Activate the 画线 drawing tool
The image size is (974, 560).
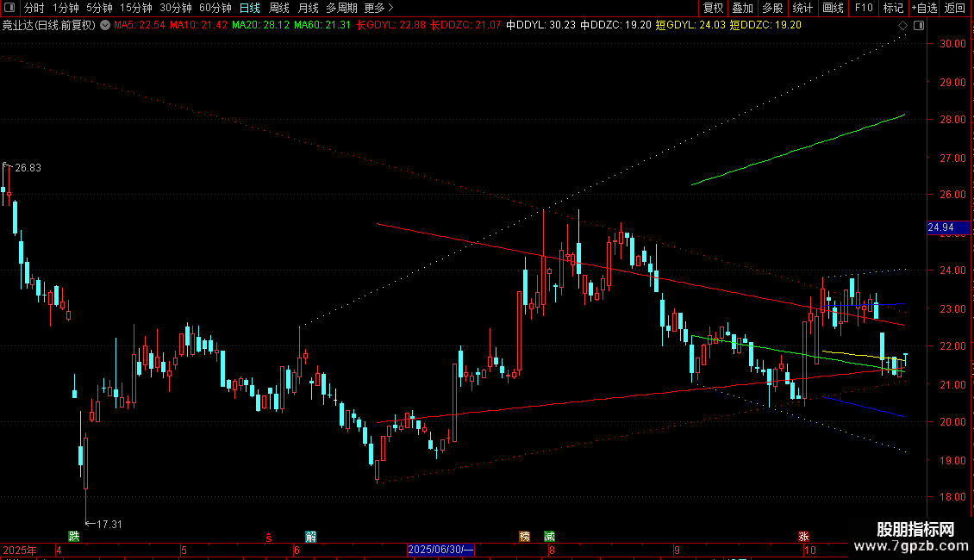coord(833,8)
